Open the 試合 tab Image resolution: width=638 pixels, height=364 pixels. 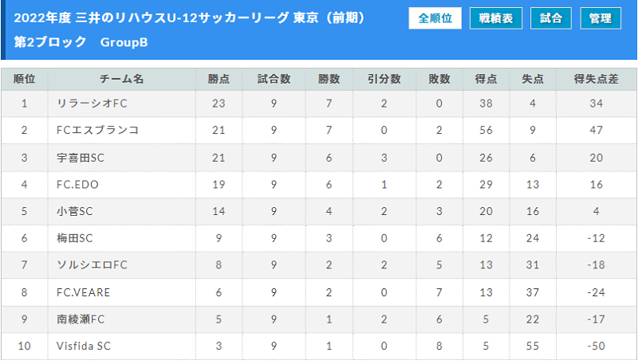point(551,18)
